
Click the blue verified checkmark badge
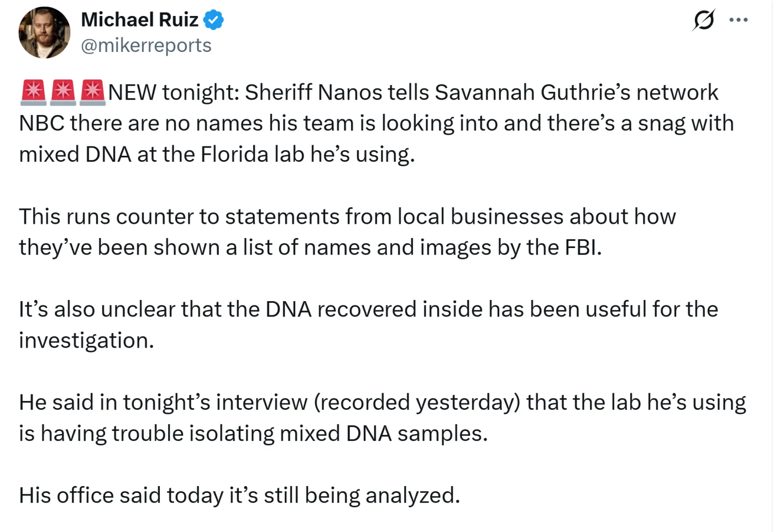click(213, 20)
